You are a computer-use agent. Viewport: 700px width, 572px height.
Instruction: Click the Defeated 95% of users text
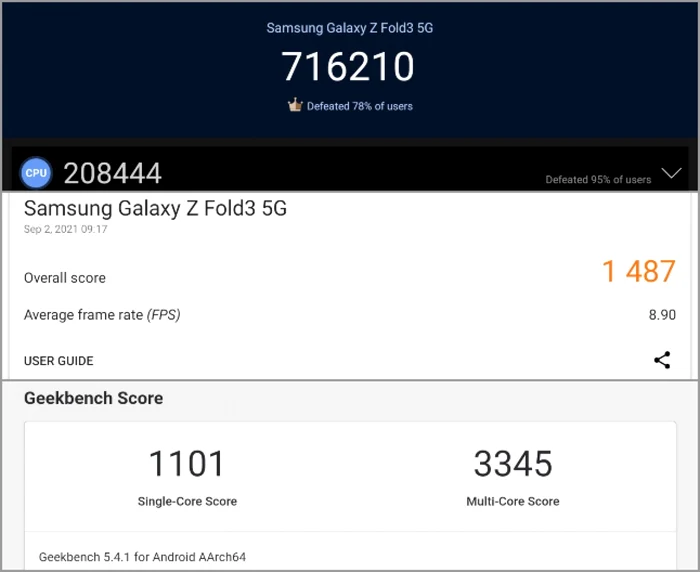click(x=598, y=180)
